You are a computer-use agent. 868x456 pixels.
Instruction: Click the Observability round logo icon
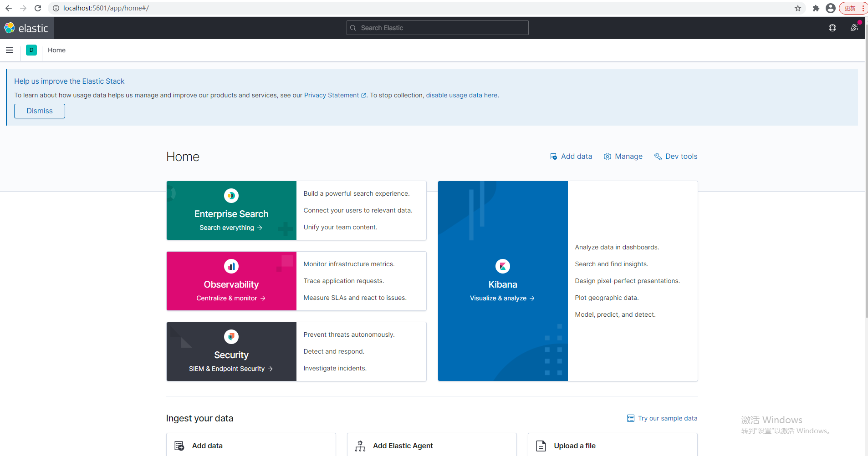[x=231, y=266]
